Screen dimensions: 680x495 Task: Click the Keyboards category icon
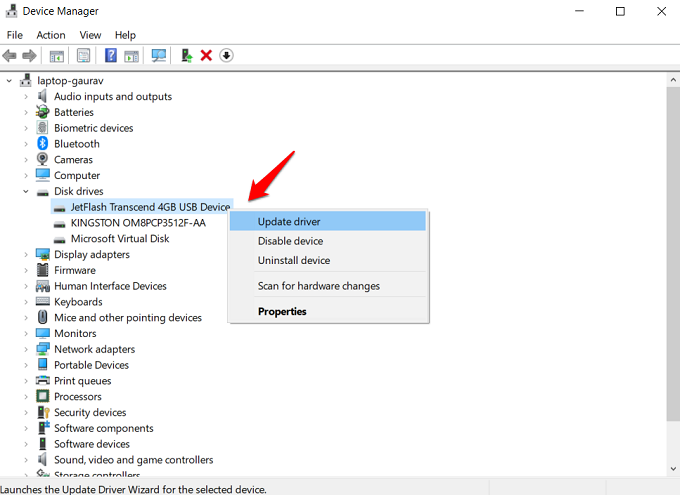coord(42,302)
